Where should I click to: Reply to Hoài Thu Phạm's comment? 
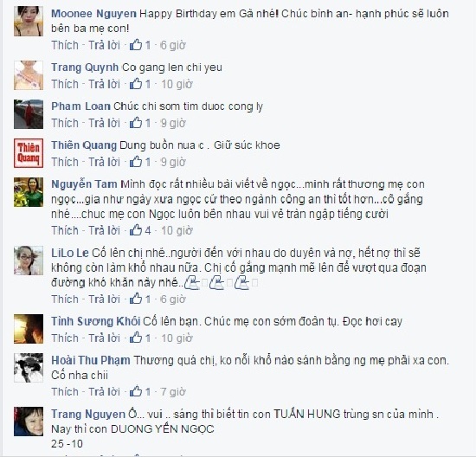tap(105, 392)
